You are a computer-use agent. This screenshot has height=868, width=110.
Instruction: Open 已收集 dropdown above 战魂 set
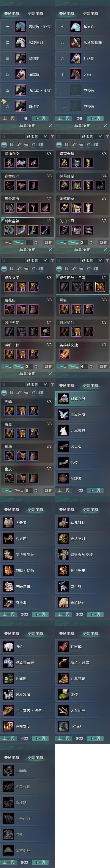(37, 384)
